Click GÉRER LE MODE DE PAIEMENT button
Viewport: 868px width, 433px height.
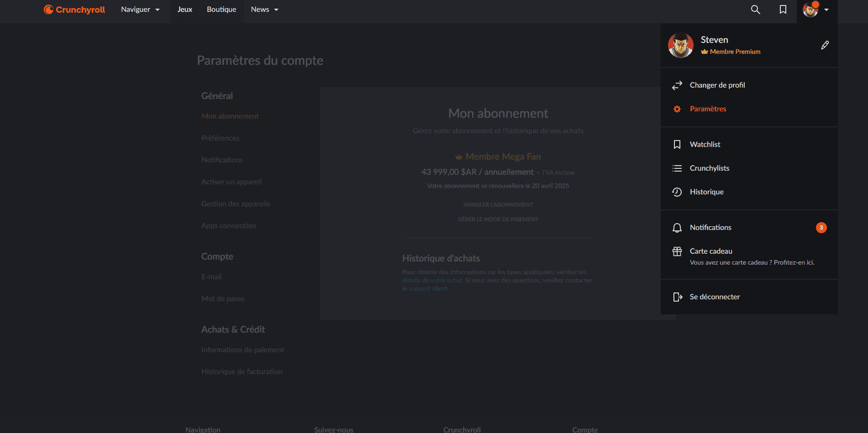(498, 219)
